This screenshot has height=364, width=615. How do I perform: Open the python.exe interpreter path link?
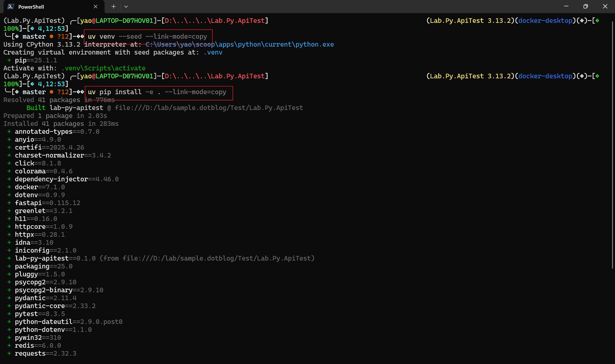(x=239, y=44)
